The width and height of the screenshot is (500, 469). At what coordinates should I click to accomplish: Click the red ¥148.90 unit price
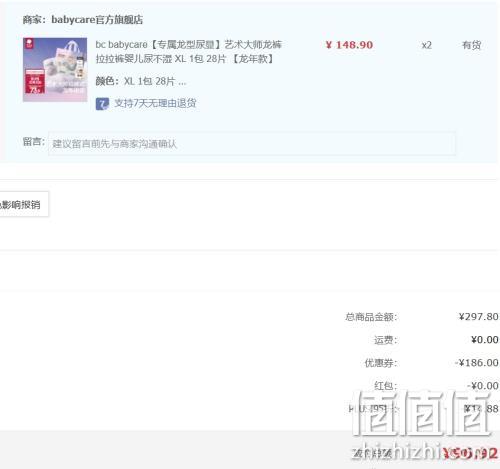click(349, 45)
